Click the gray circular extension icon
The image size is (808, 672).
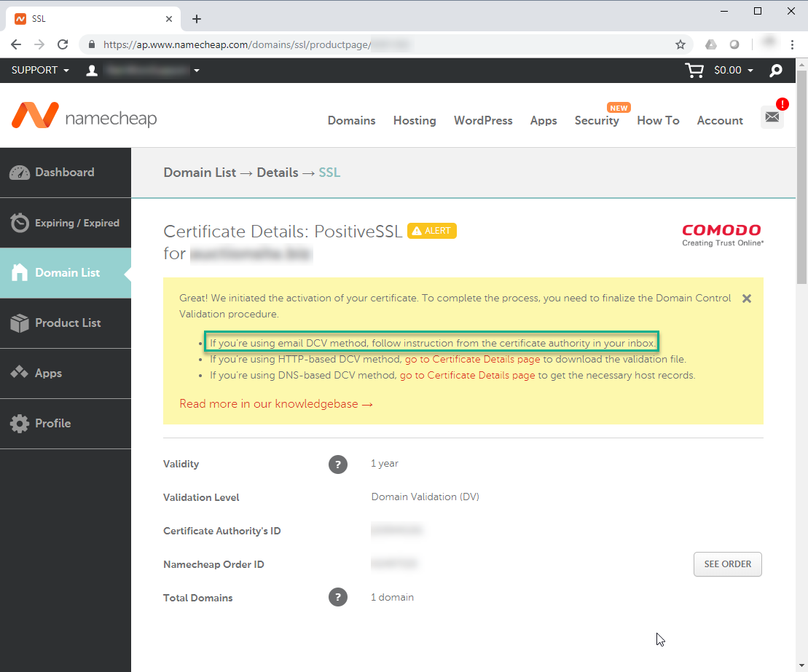coord(734,45)
